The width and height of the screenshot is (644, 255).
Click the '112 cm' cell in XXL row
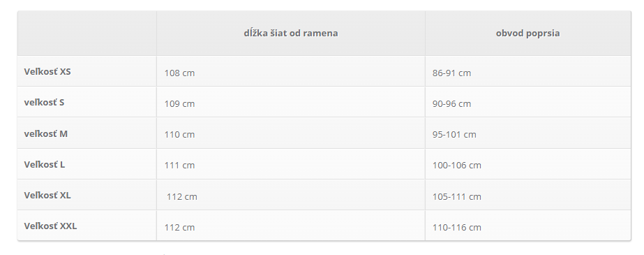[x=179, y=228]
